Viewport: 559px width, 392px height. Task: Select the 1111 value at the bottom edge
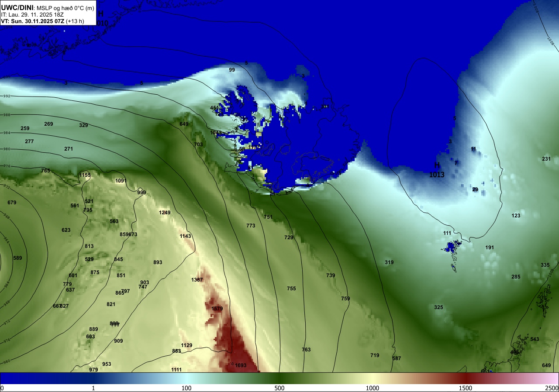tap(176, 370)
